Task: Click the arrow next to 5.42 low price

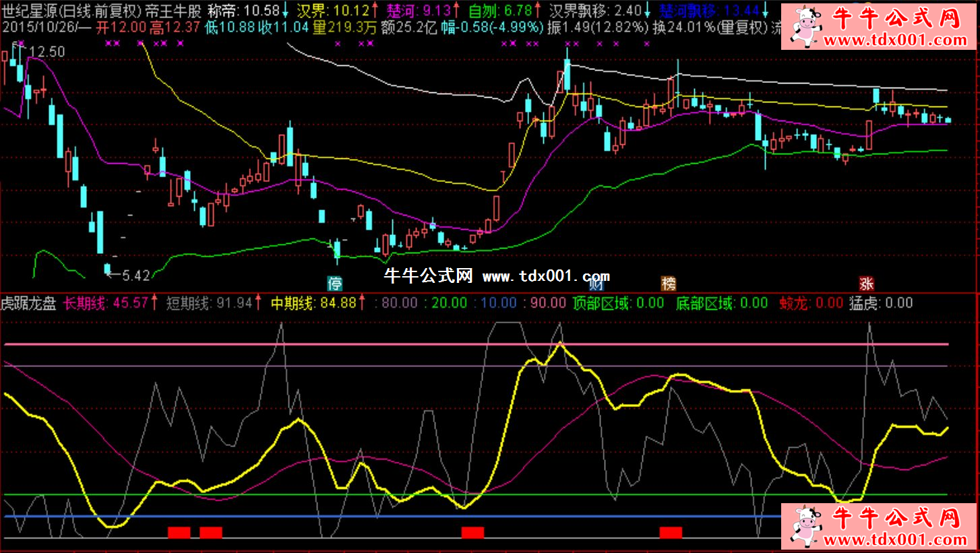Action: (x=115, y=274)
